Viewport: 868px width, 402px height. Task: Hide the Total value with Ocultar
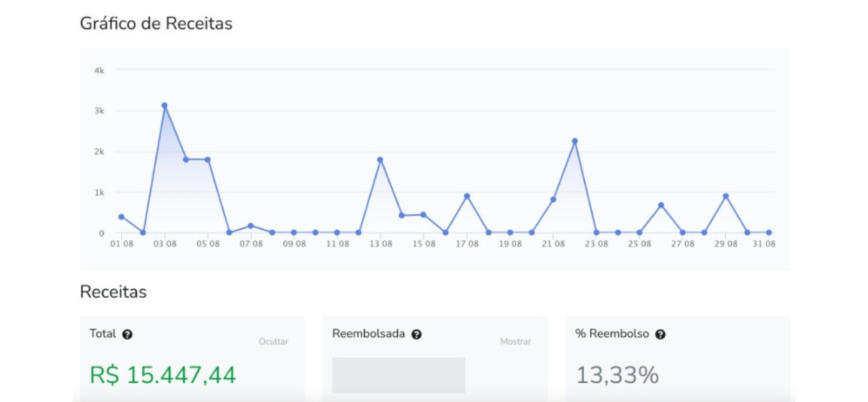(273, 342)
